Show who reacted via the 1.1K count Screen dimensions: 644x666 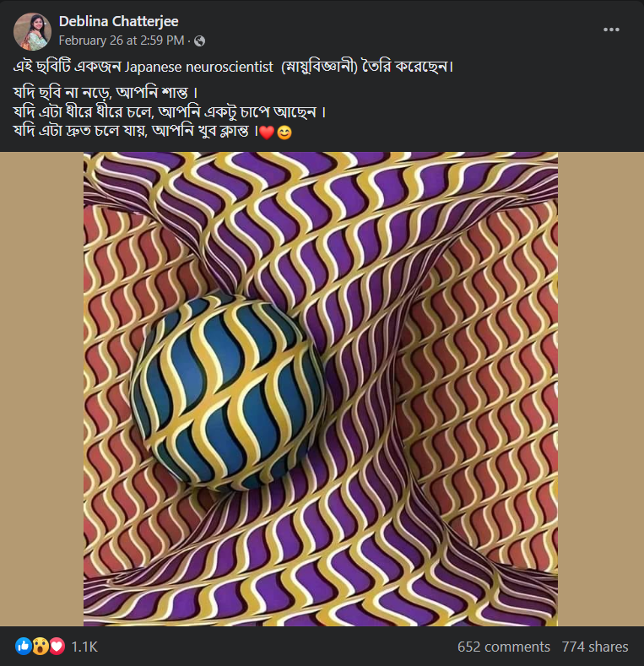click(84, 647)
